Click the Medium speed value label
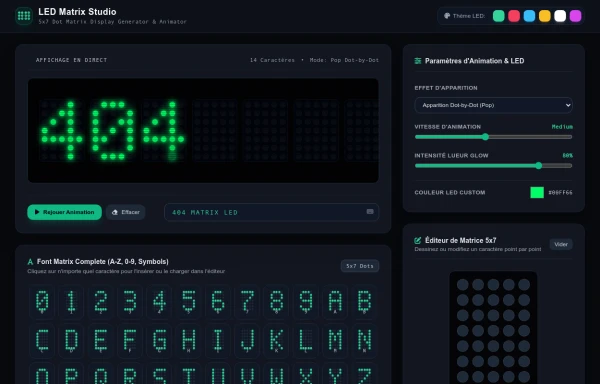This screenshot has width=600, height=384. [562, 127]
